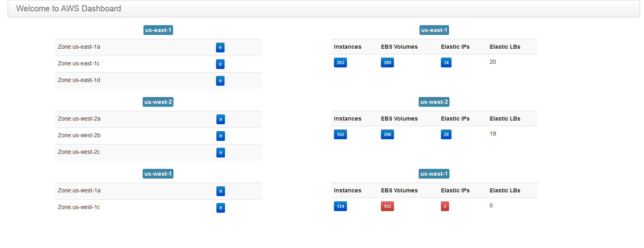The image size is (644, 248).
Task: View the 34 Elastic IPs in us-east-1
Action: pyautogui.click(x=446, y=63)
